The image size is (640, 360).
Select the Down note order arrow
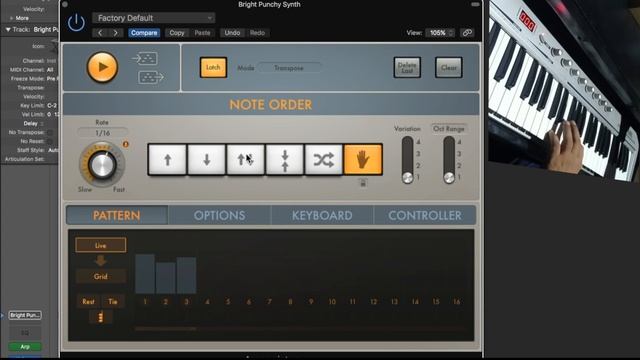pos(207,160)
